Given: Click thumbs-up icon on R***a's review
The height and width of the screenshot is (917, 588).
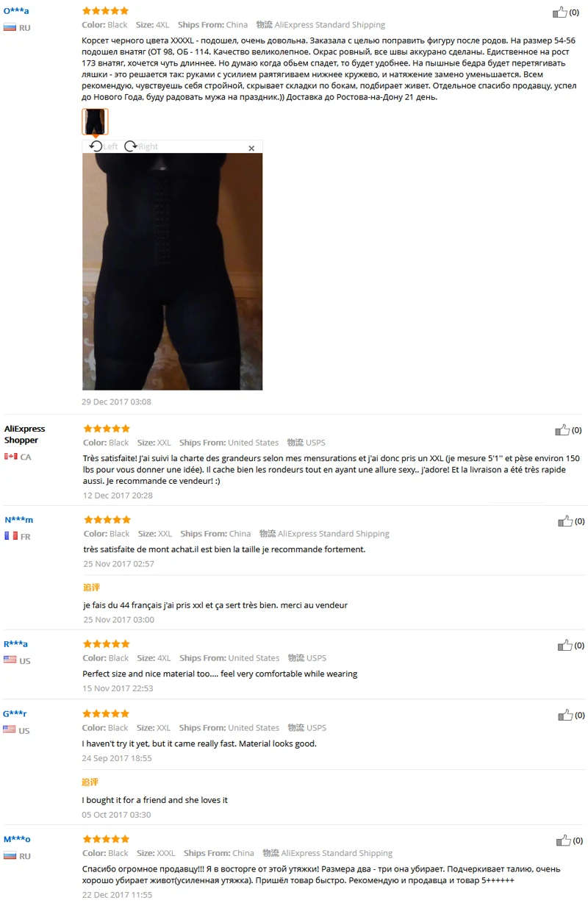Looking at the screenshot, I should (564, 646).
